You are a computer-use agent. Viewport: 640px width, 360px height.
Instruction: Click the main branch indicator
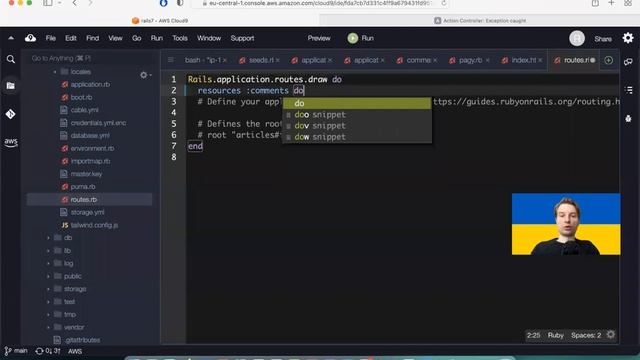pos(16,351)
